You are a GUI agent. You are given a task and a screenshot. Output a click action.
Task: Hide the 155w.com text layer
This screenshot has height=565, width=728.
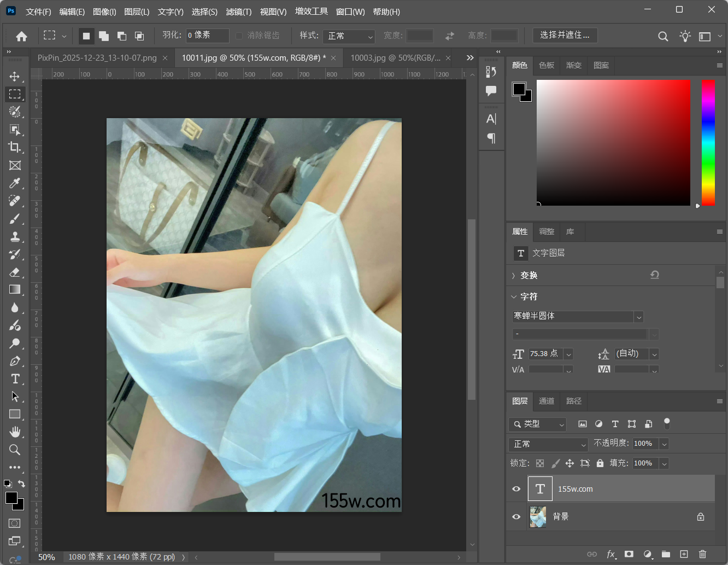(x=516, y=489)
